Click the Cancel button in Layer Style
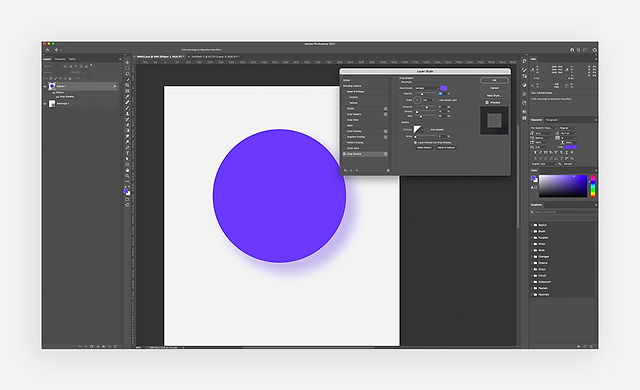The width and height of the screenshot is (640, 390). [494, 88]
